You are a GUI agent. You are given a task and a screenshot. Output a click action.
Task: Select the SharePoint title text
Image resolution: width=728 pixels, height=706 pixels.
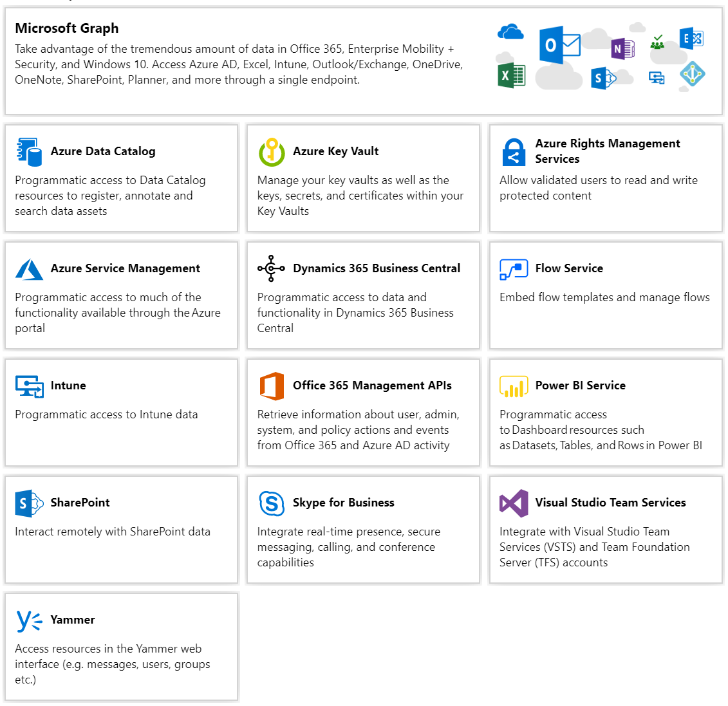pyautogui.click(x=80, y=503)
